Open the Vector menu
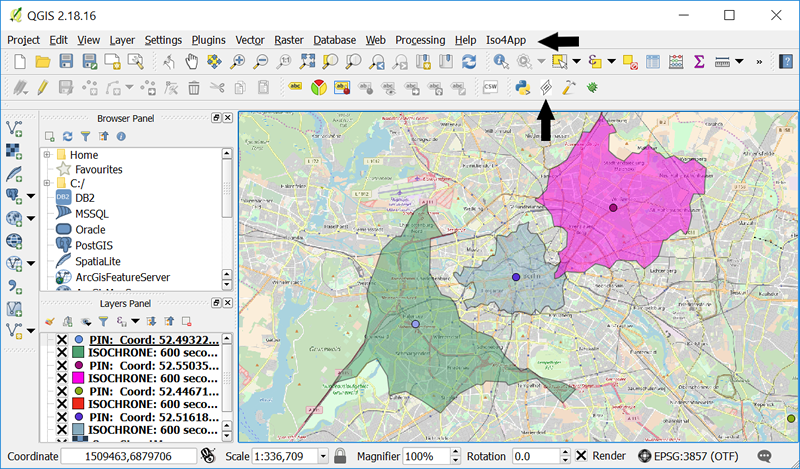This screenshot has width=800, height=469. coord(249,40)
